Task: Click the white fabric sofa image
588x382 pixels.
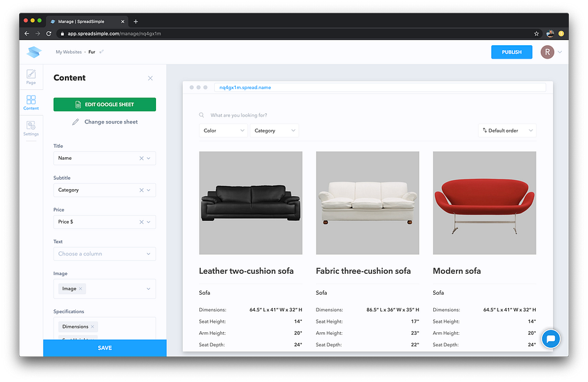Action: tap(368, 203)
